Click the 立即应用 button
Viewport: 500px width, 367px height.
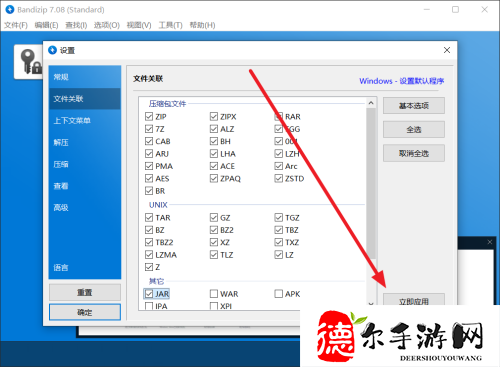pyautogui.click(x=414, y=300)
